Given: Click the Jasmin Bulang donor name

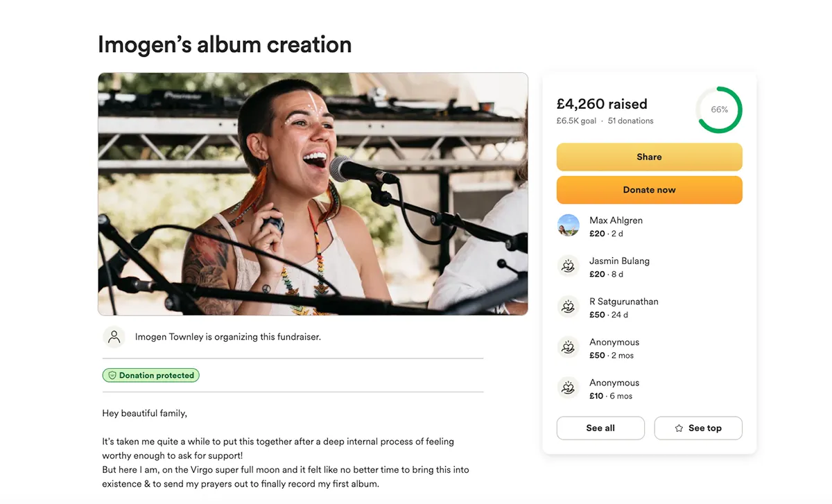Looking at the screenshot, I should [x=619, y=261].
